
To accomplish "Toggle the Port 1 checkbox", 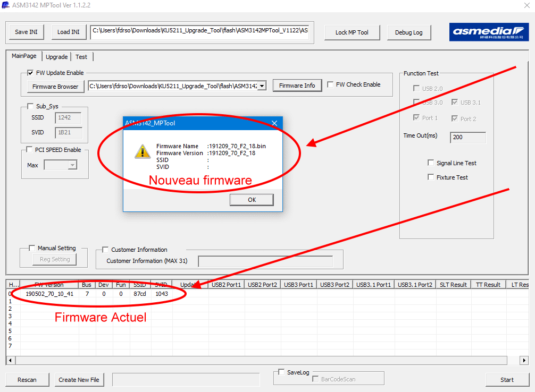I will click(x=416, y=117).
